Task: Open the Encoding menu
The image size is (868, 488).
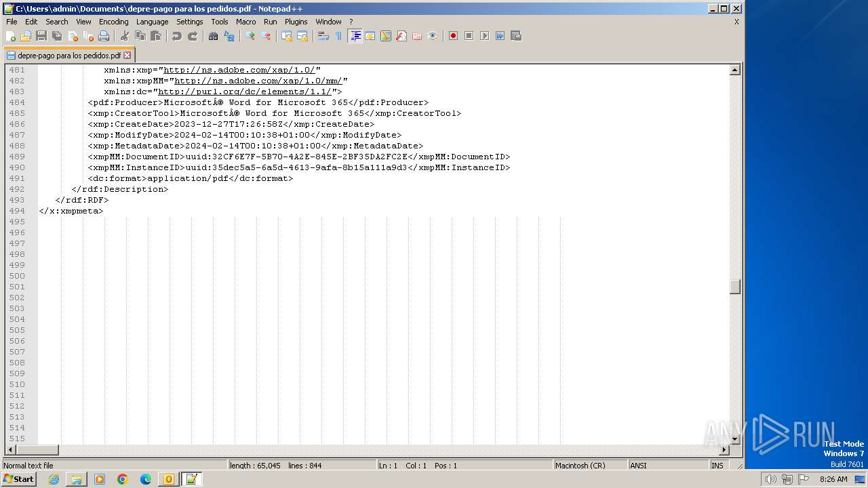Action: [113, 22]
